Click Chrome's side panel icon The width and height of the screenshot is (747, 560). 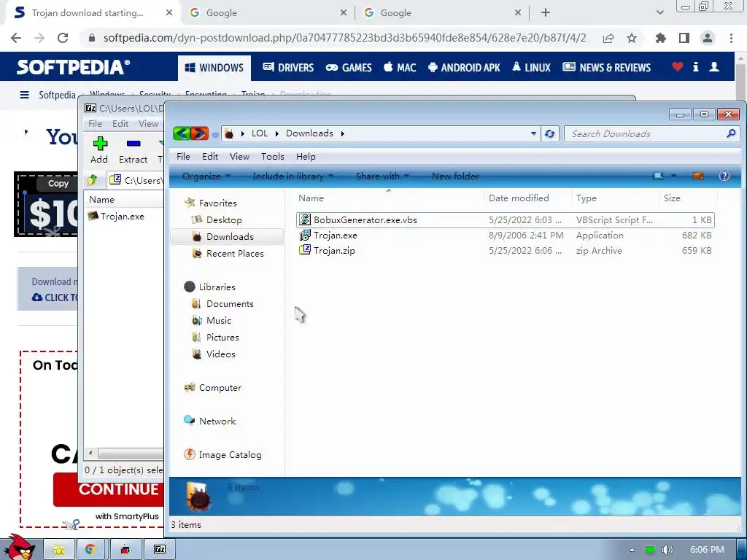tap(684, 38)
